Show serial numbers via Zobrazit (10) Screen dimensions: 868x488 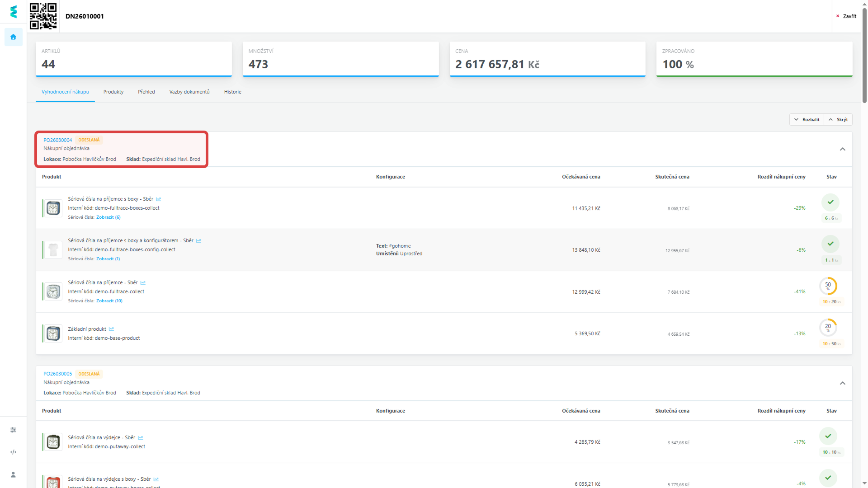click(x=109, y=301)
